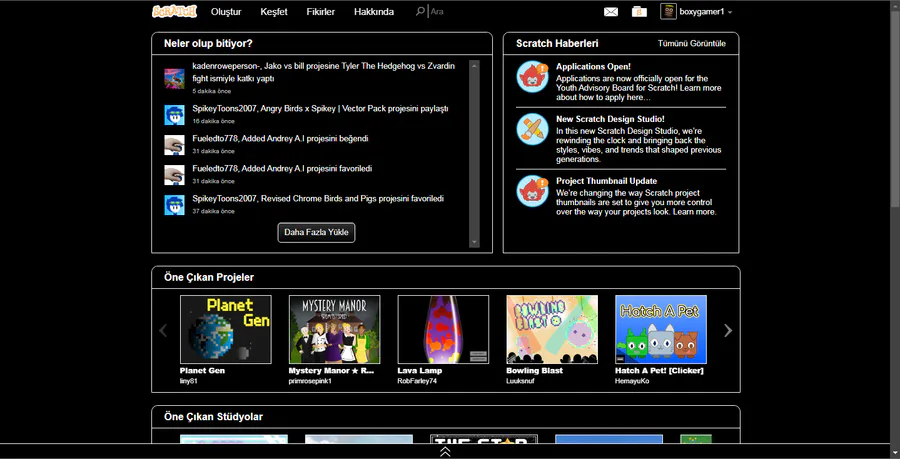Click the '5 dakika önce' timestamp
This screenshot has width=900, height=459.
210,91
